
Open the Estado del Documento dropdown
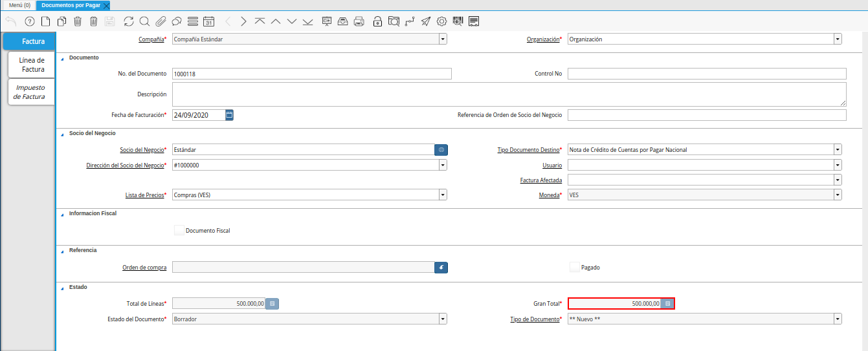coord(443,319)
